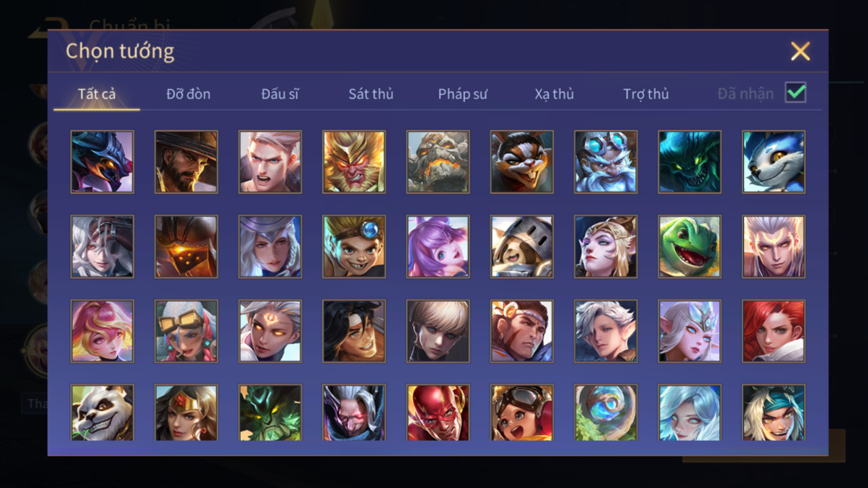This screenshot has height=488, width=868.
Task: Switch to the Pháp sư tab
Action: click(x=463, y=94)
